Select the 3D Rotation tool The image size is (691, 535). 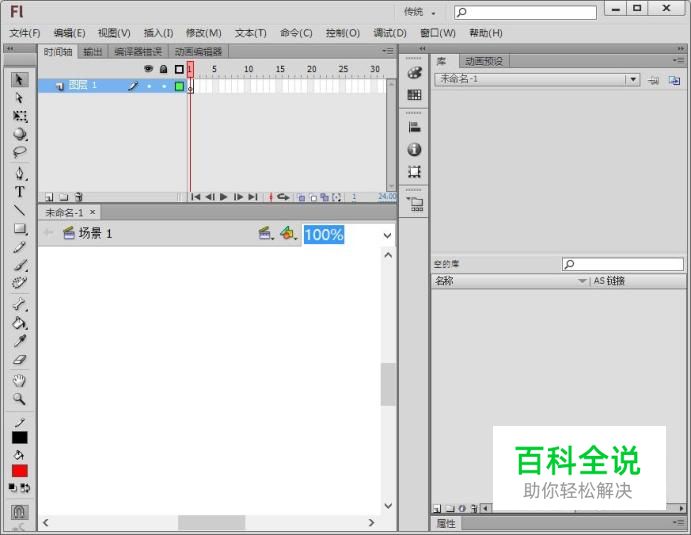[x=19, y=134]
